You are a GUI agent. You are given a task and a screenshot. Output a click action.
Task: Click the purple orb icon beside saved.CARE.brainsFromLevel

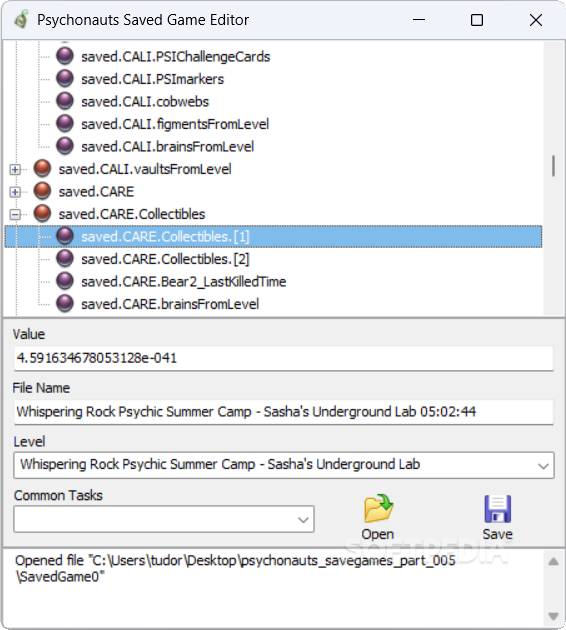click(65, 304)
